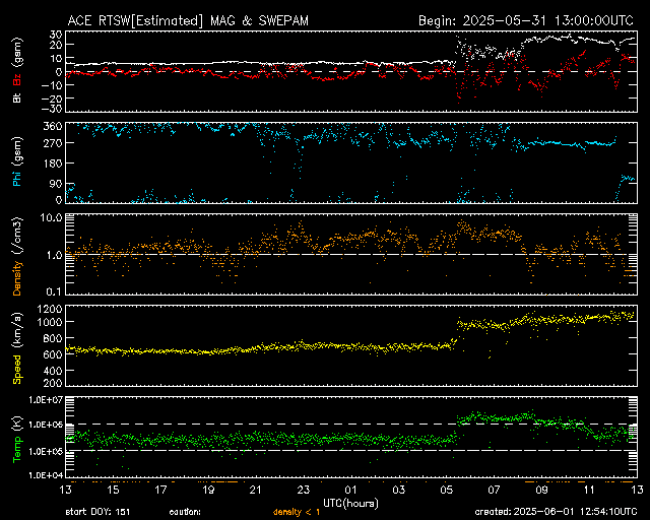Click the created: 2025-06-01 12:54:10UTC footer

pos(556,512)
